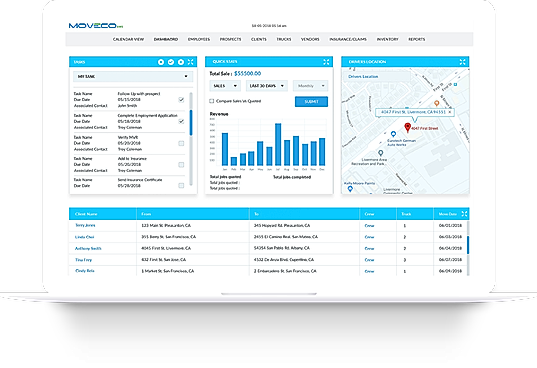The width and height of the screenshot is (537, 368).
Task: Click circular icon left of checkmark in Tasks header
Action: (161, 62)
